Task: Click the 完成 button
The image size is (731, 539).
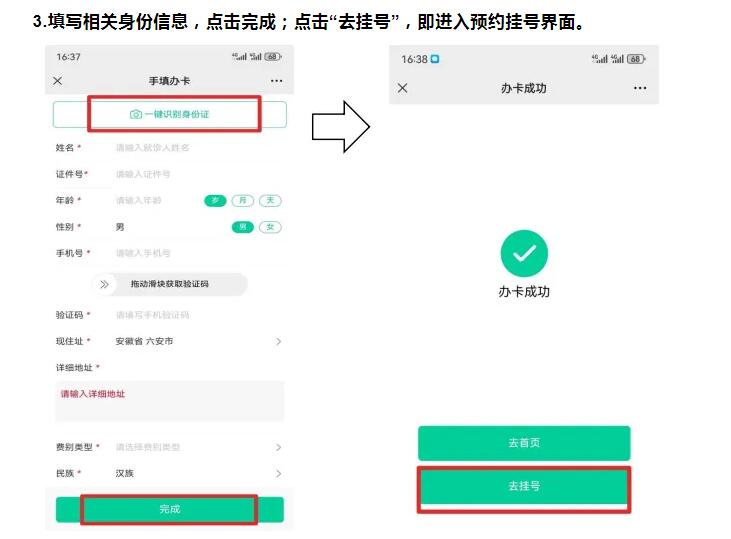Action: pos(170,509)
